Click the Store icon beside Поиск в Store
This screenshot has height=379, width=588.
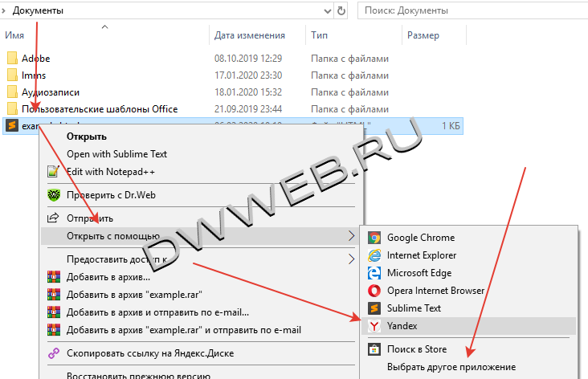(374, 349)
